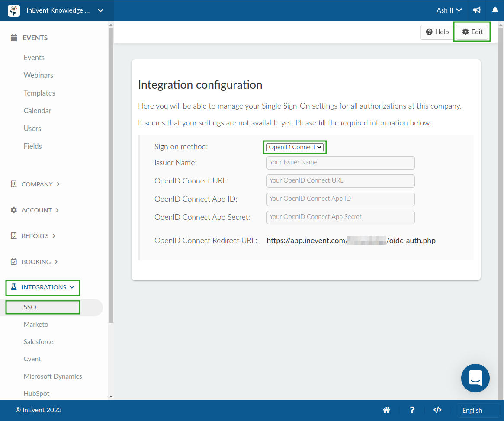Viewport: 504px width, 421px height.
Task: Click the InEvent company logo icon
Action: click(x=14, y=11)
